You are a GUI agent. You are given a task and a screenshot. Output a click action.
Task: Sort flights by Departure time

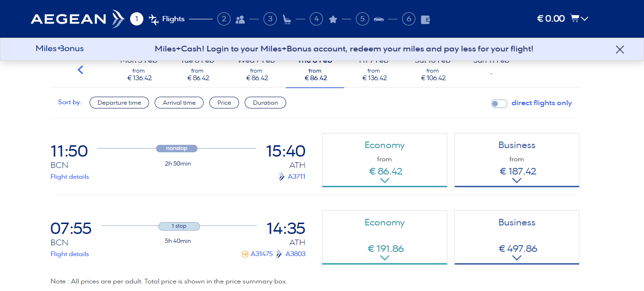(119, 103)
